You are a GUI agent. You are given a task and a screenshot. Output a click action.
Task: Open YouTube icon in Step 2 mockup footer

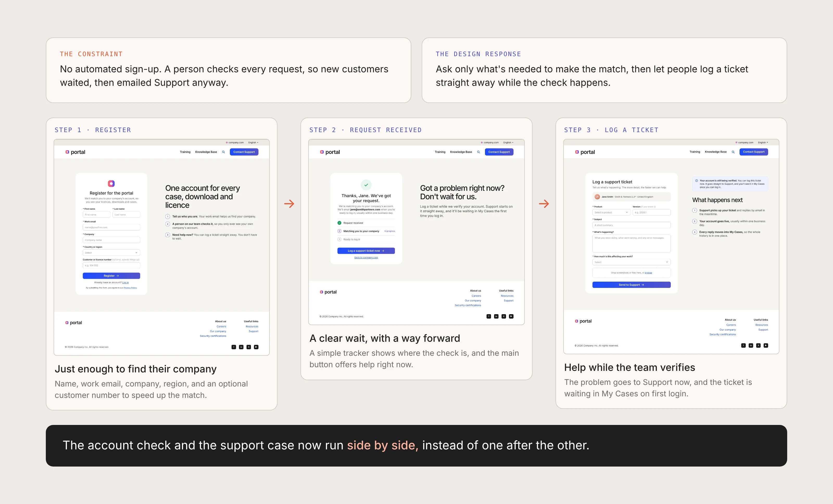tap(511, 316)
